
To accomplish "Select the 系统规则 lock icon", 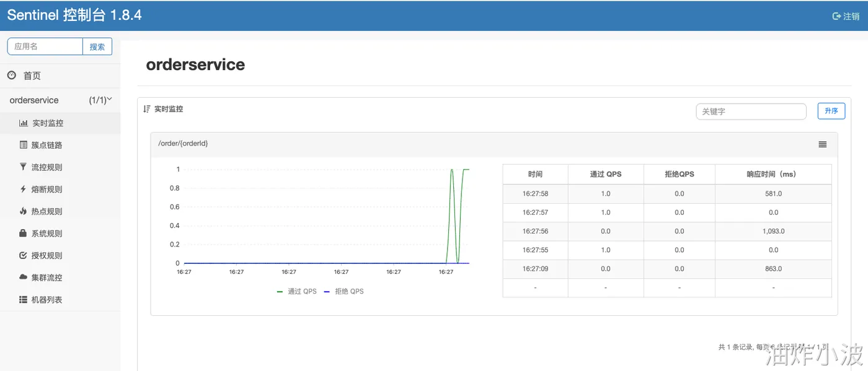I will pos(24,233).
